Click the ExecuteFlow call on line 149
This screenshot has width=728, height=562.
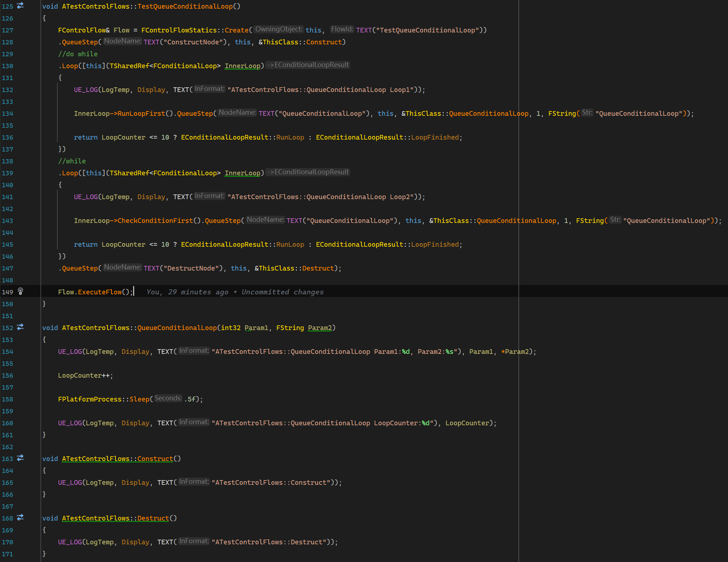(x=100, y=292)
